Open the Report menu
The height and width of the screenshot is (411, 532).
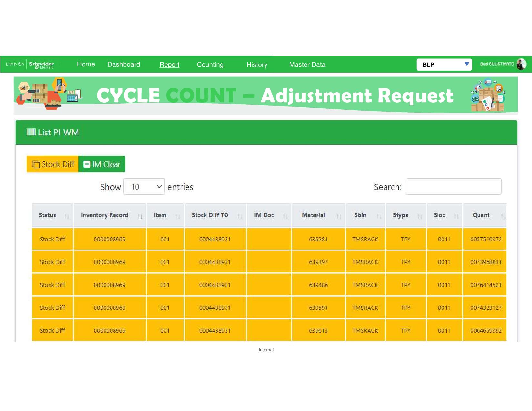pyautogui.click(x=169, y=64)
